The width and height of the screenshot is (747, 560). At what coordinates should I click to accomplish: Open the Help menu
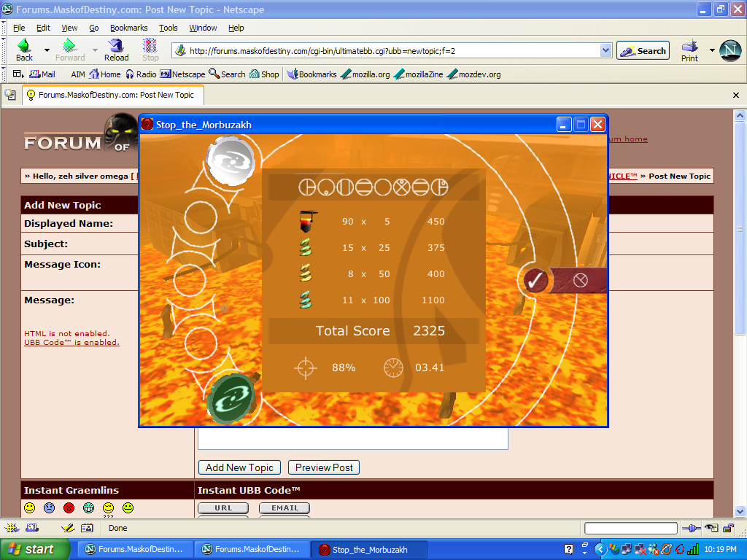(236, 28)
